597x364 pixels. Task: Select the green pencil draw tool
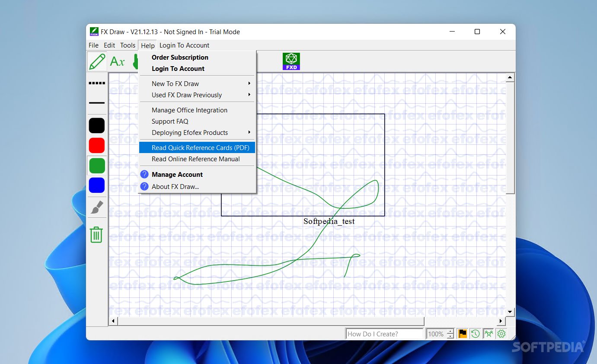coord(97,61)
